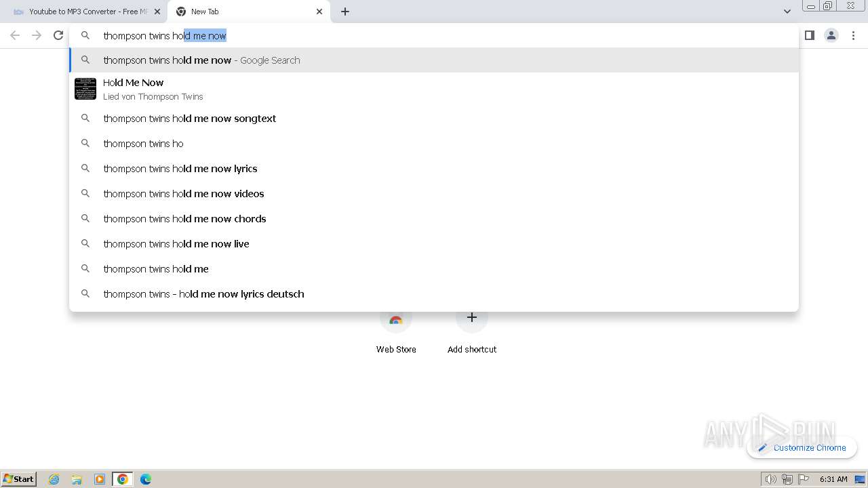
Task: Select 'hold me now songtext' suggestion
Action: coord(434,119)
